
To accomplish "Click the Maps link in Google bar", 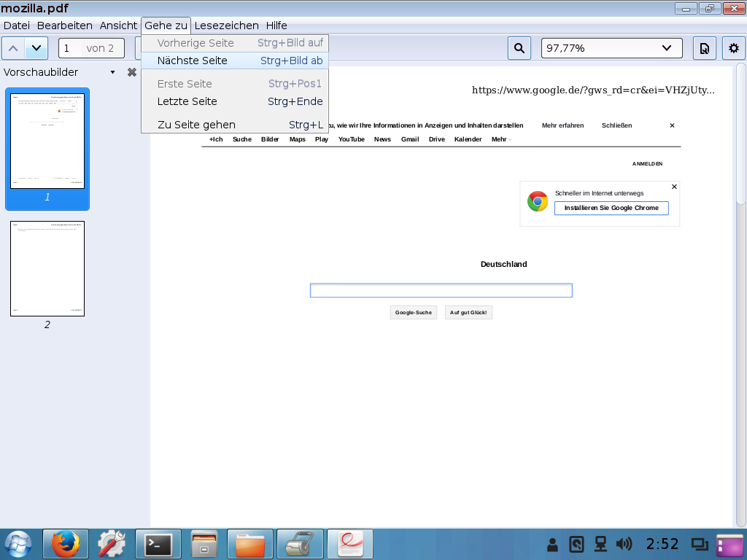I will (298, 139).
